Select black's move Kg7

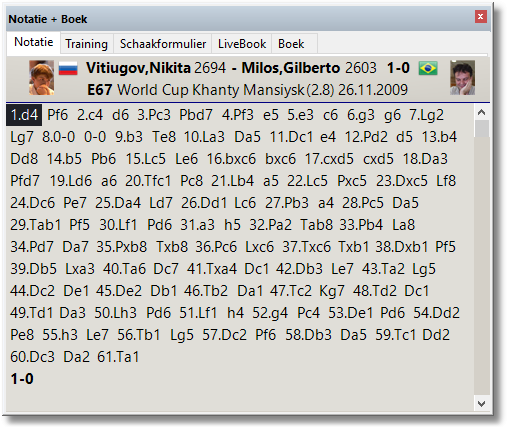(332, 291)
